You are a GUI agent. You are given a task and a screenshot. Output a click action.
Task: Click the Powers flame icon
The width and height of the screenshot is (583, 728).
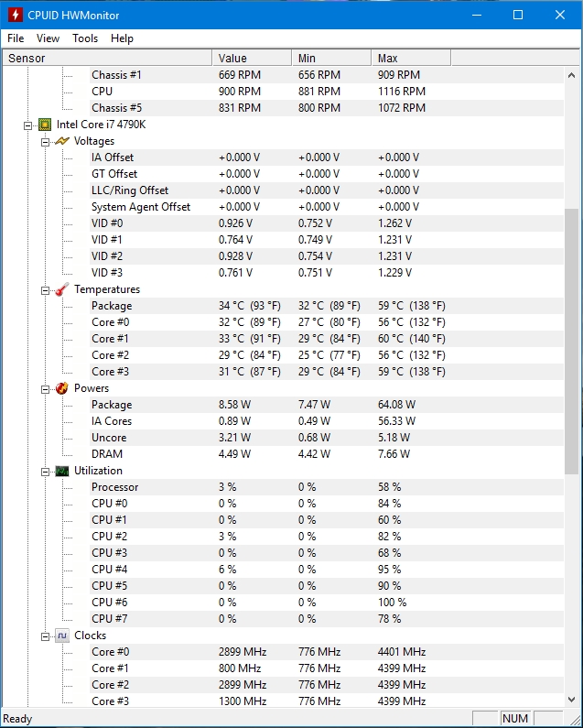click(61, 388)
